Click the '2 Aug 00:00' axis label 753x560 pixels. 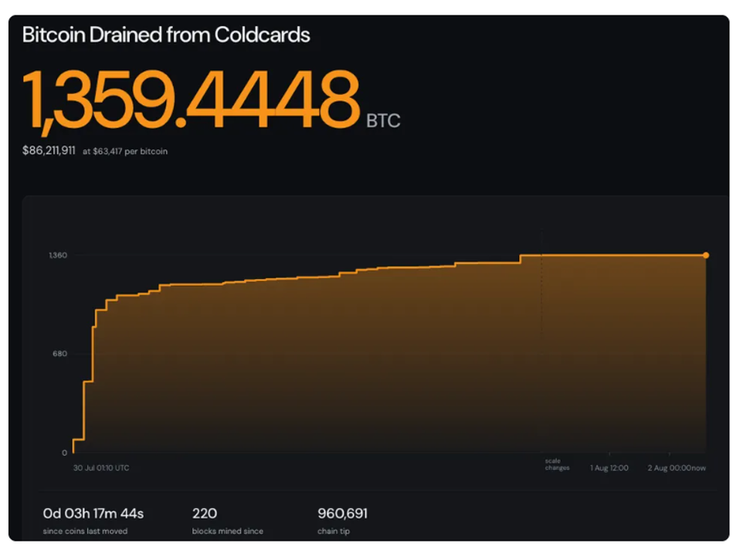pos(670,468)
